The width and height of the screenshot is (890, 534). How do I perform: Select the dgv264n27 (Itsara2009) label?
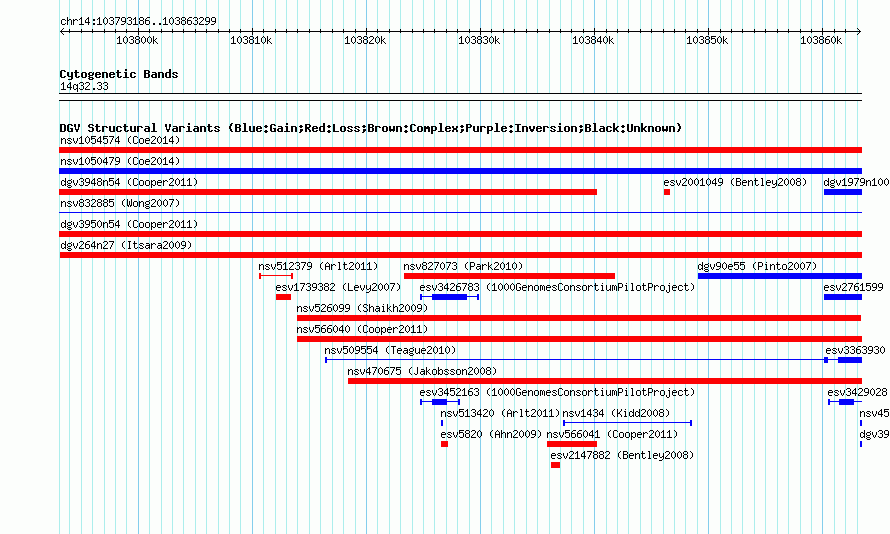[x=126, y=245]
